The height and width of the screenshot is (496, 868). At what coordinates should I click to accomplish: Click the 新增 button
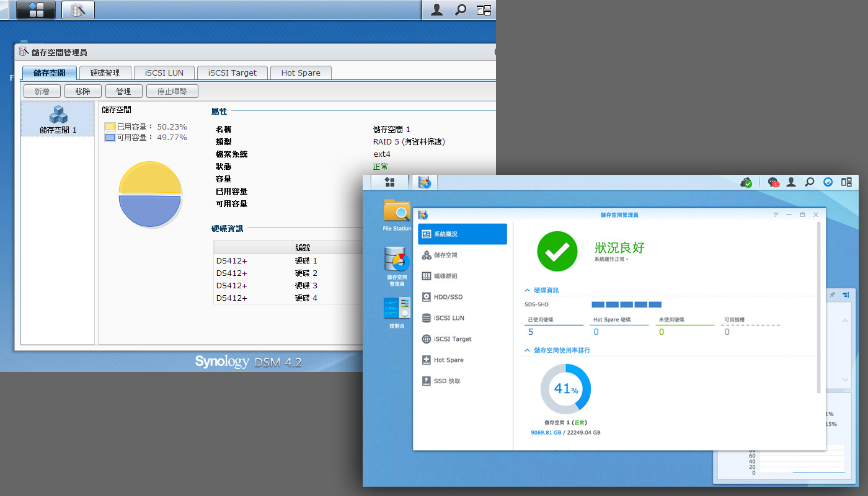coord(42,92)
